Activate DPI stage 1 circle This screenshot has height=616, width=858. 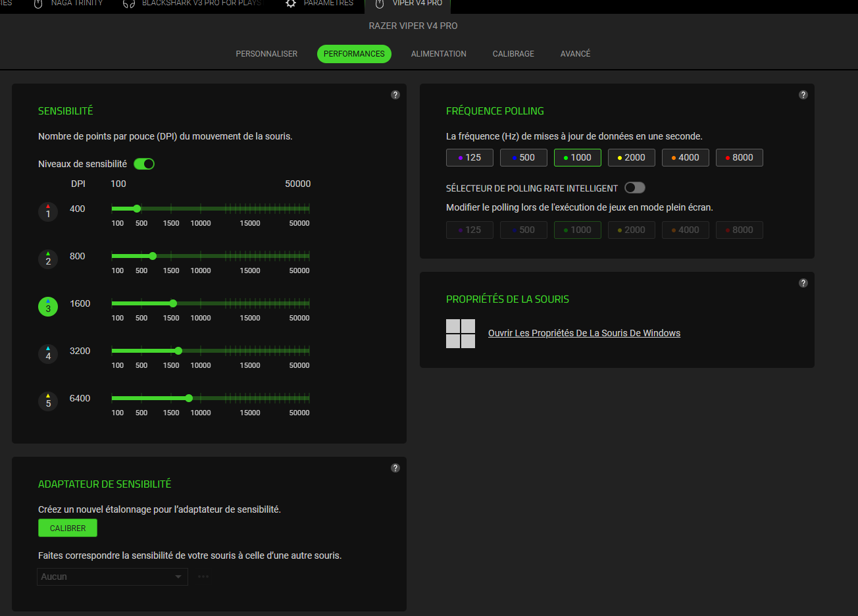click(x=48, y=212)
